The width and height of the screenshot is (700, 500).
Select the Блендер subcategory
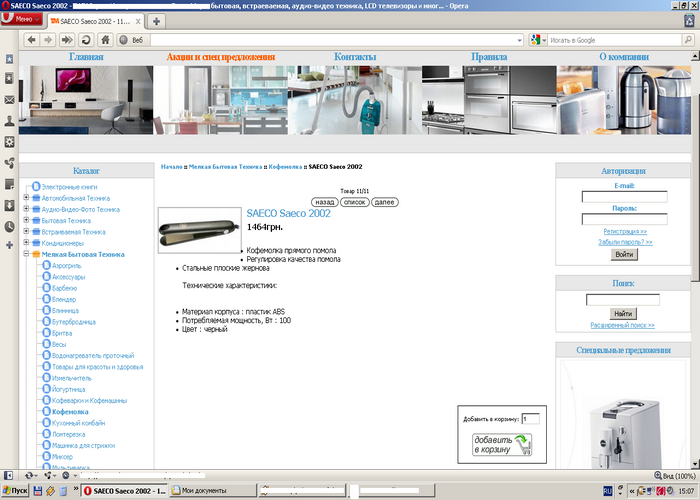(64, 300)
